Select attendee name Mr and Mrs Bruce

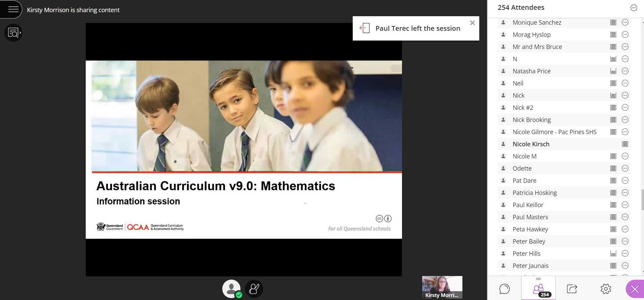tap(537, 47)
